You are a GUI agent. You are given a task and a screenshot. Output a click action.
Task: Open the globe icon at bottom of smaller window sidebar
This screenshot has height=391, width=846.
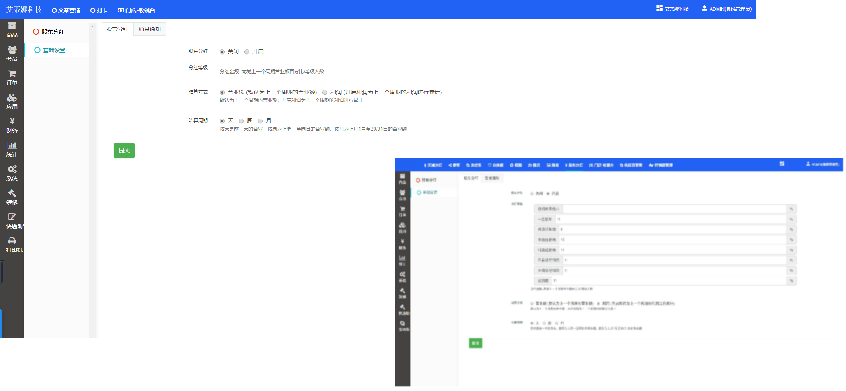(x=402, y=323)
